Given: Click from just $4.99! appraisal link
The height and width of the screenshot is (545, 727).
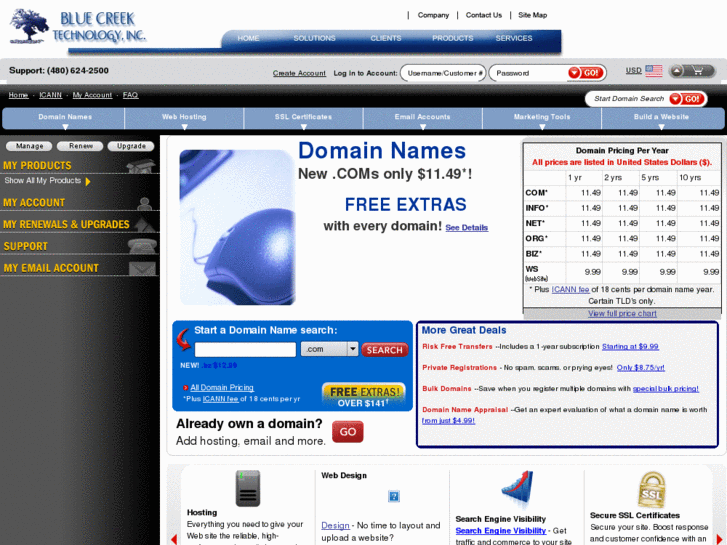Looking at the screenshot, I should tap(448, 421).
